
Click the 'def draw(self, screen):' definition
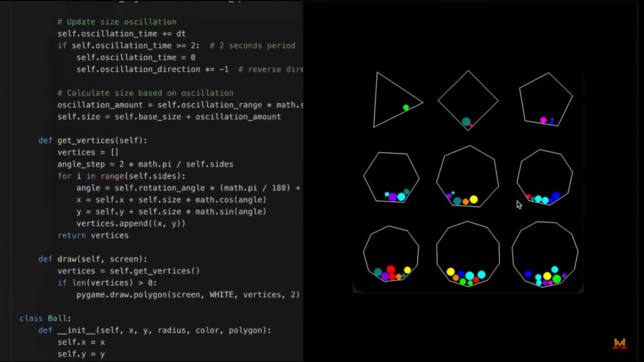93,259
